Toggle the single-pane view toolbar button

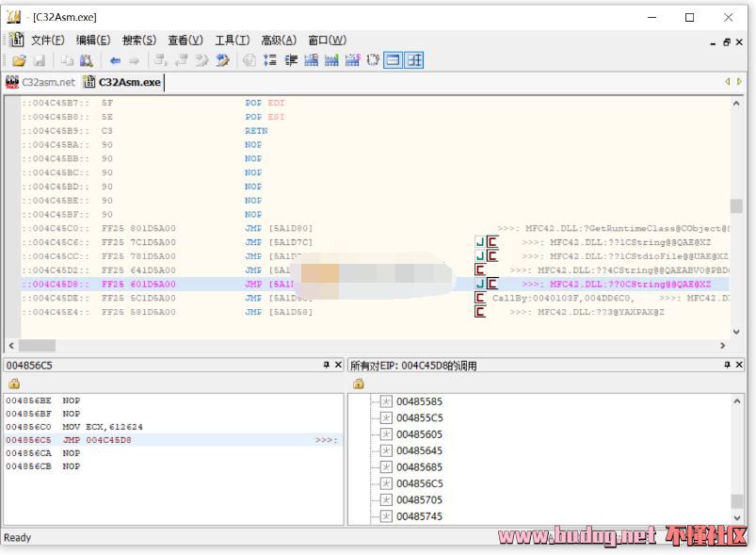pos(393,60)
